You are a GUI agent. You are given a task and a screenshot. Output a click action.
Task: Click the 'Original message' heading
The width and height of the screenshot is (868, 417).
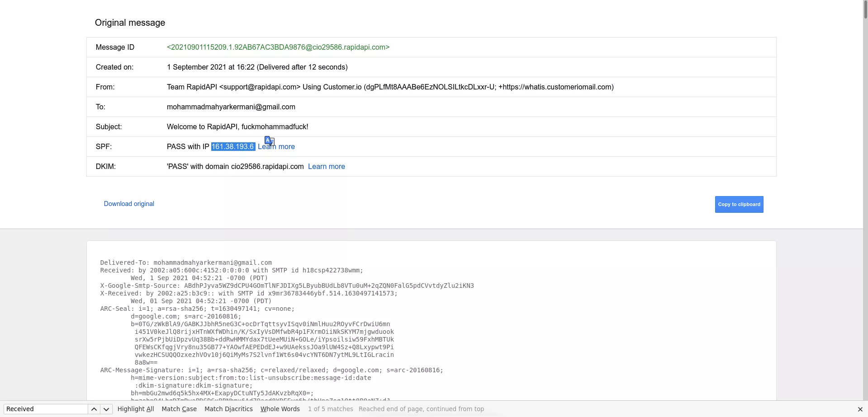tap(130, 23)
